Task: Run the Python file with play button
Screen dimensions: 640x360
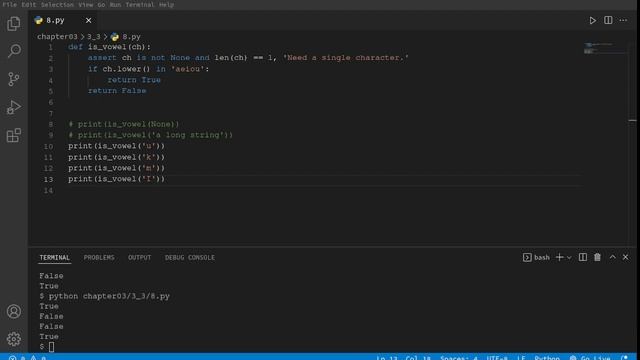Action: pos(592,20)
